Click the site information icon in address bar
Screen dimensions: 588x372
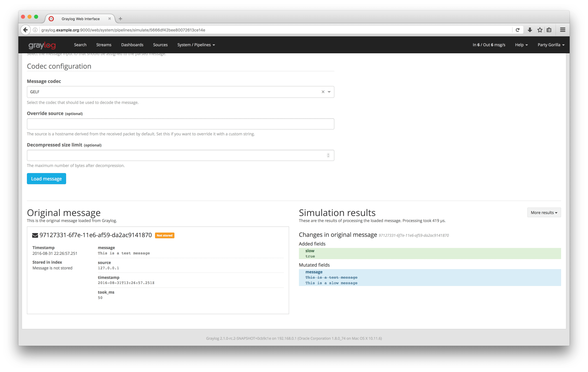coord(35,30)
